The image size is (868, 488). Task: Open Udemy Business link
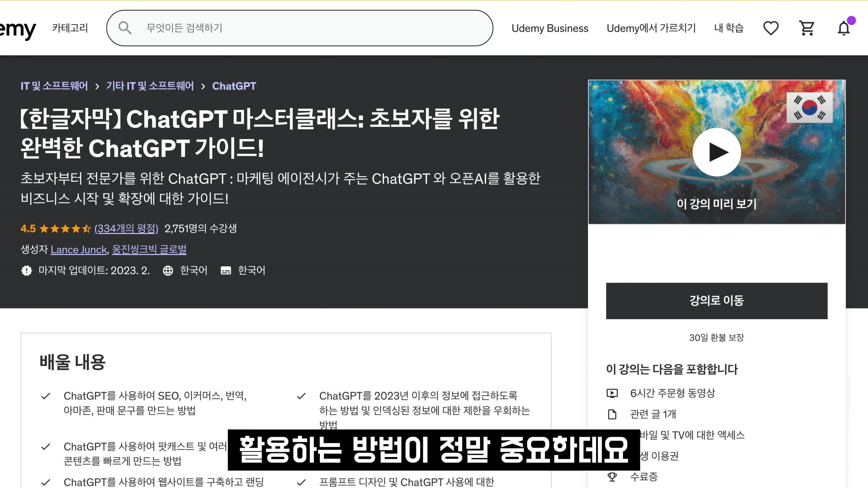(550, 28)
